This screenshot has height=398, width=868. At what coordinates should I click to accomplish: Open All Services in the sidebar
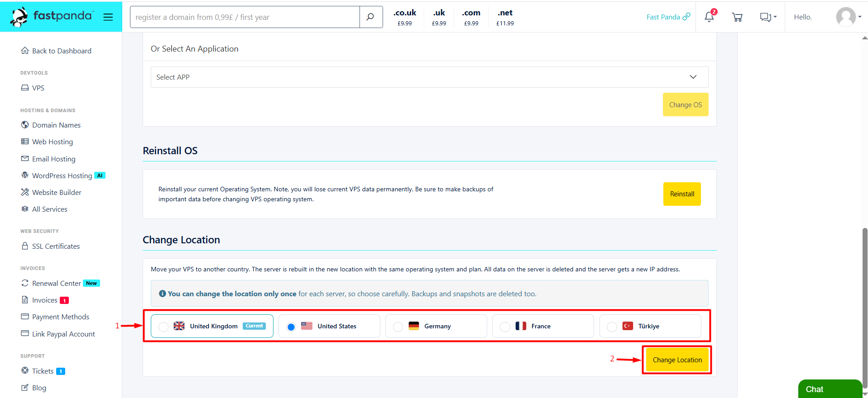click(x=44, y=209)
